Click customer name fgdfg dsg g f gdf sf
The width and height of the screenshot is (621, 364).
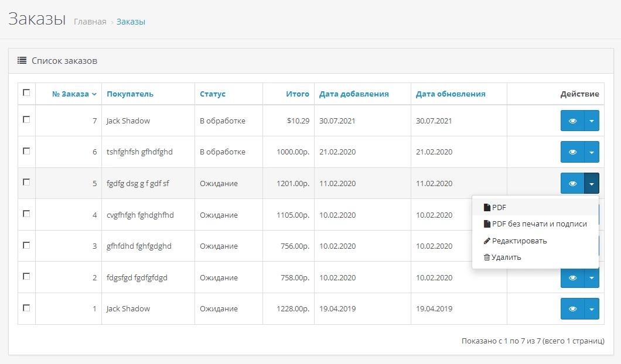point(138,184)
